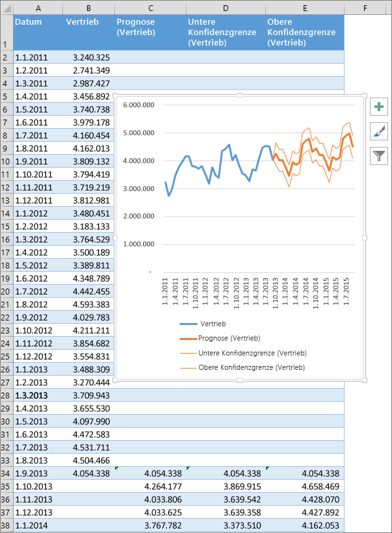Select cell with date 1.3.2011
The width and height of the screenshot is (392, 533).
(38, 83)
